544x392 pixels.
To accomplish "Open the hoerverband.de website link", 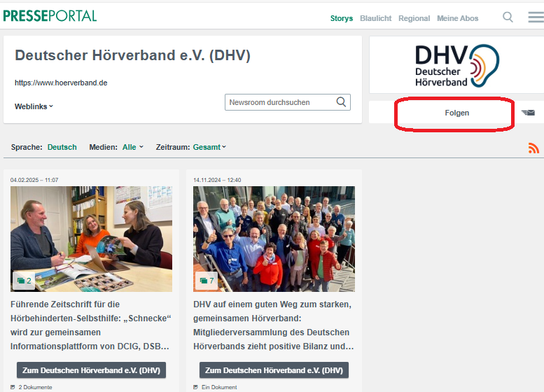I will (x=61, y=83).
